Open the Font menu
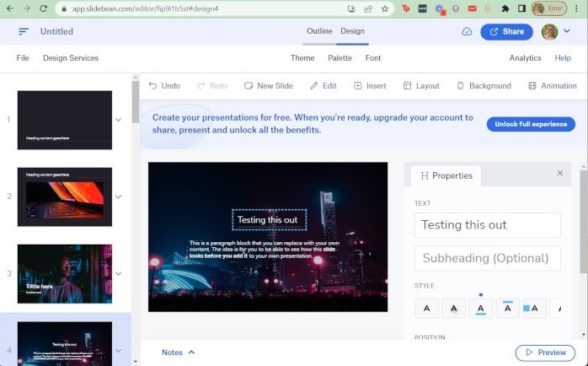The height and width of the screenshot is (366, 588). click(x=373, y=58)
